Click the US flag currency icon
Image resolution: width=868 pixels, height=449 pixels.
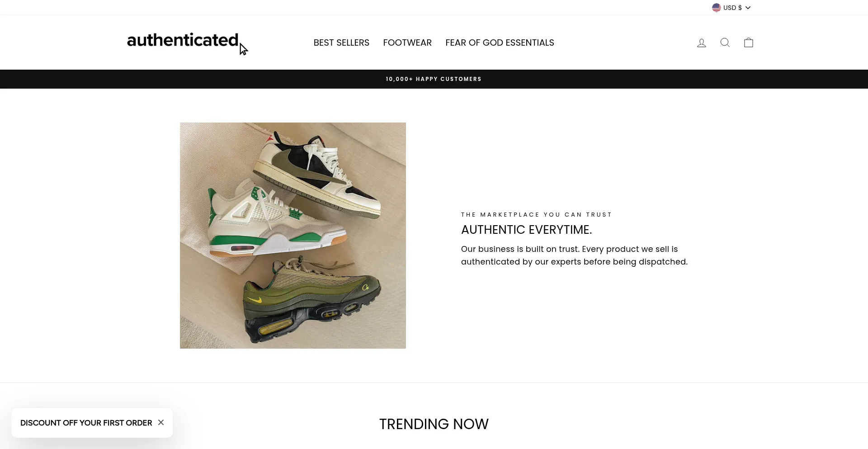717,8
